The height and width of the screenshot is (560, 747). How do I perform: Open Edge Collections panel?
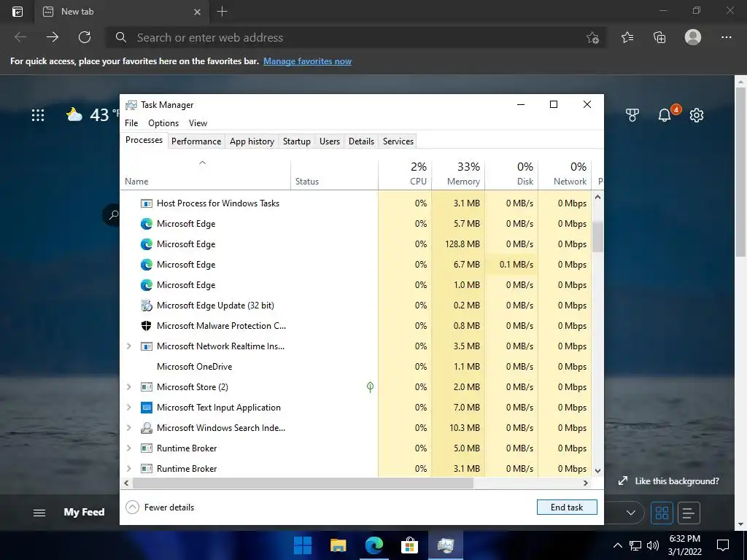[659, 37]
